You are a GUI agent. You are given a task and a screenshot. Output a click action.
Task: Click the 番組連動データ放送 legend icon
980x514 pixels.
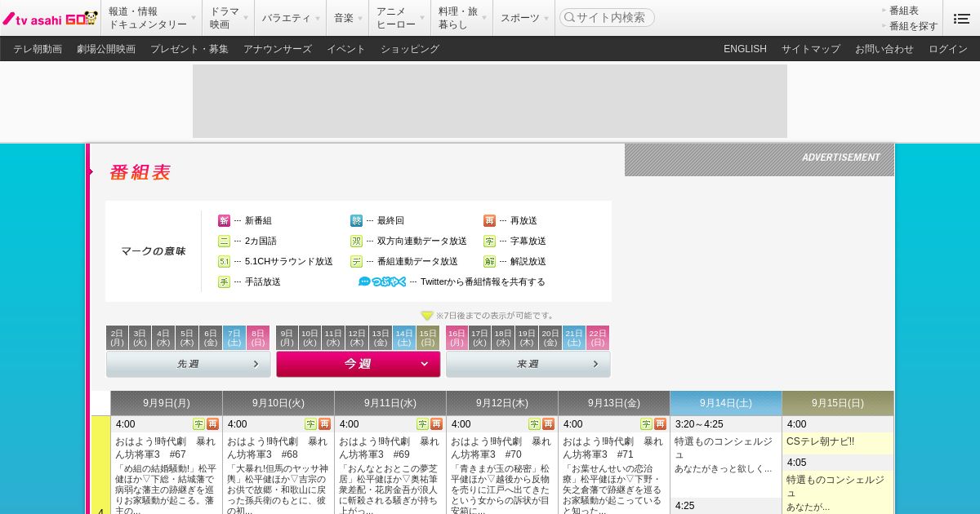click(x=356, y=262)
